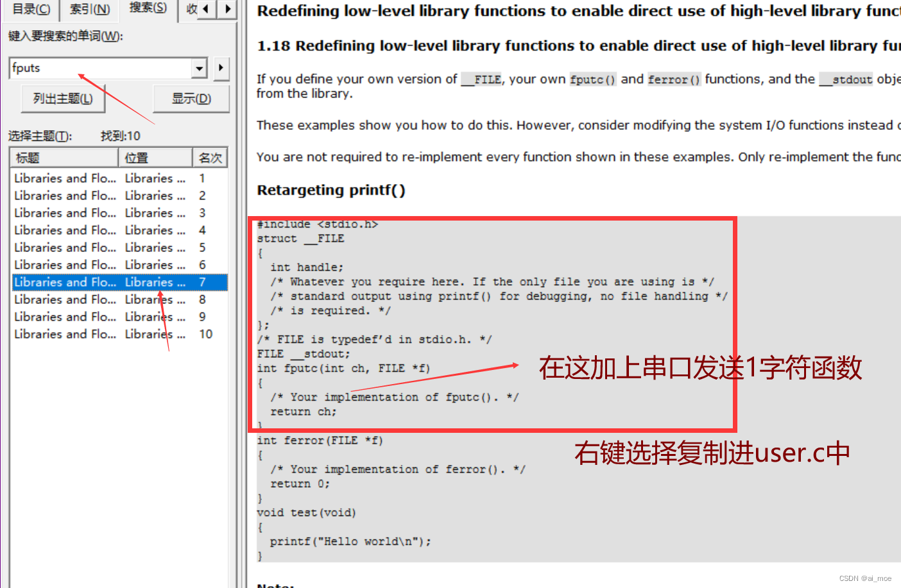Select the result row ranked 4

[x=119, y=230]
